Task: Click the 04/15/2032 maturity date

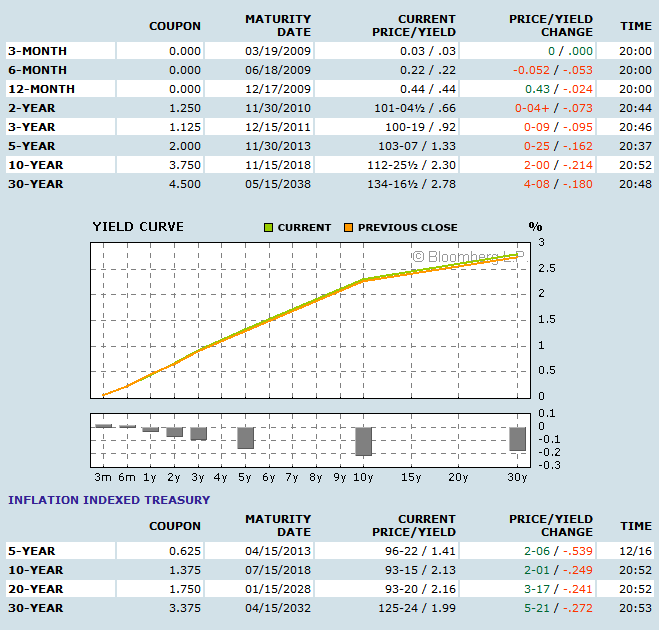Action: click(x=277, y=608)
